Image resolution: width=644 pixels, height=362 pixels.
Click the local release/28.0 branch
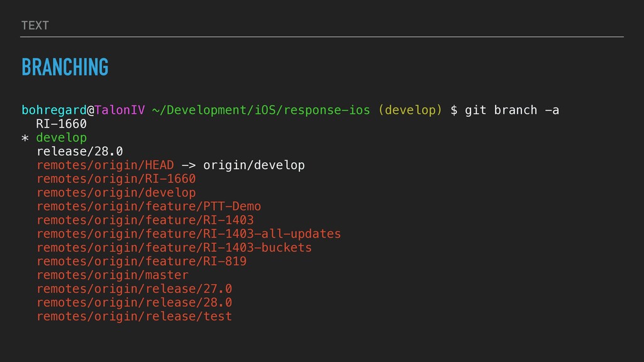79,151
